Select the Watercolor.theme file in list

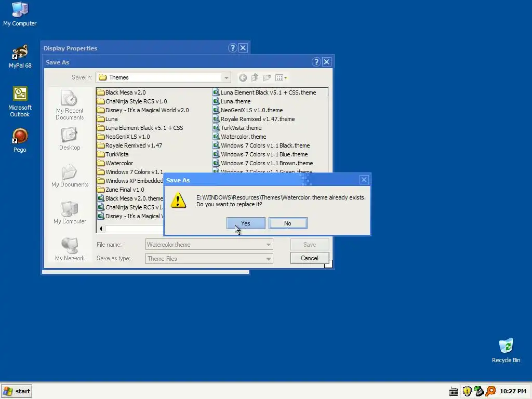240,137
